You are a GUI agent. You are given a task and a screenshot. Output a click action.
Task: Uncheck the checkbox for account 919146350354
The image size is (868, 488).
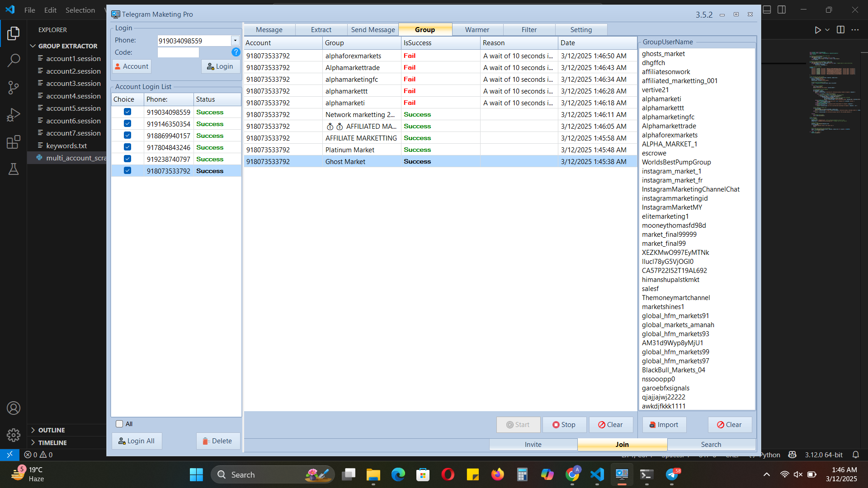pos(127,124)
